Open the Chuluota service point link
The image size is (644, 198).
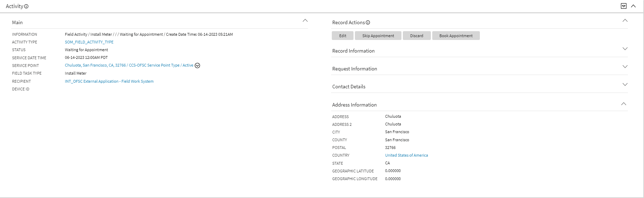(129, 65)
